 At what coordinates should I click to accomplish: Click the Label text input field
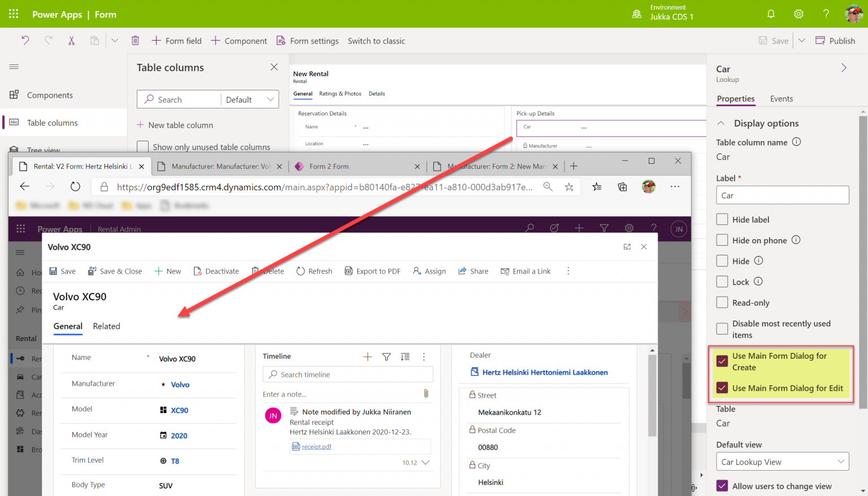point(782,195)
